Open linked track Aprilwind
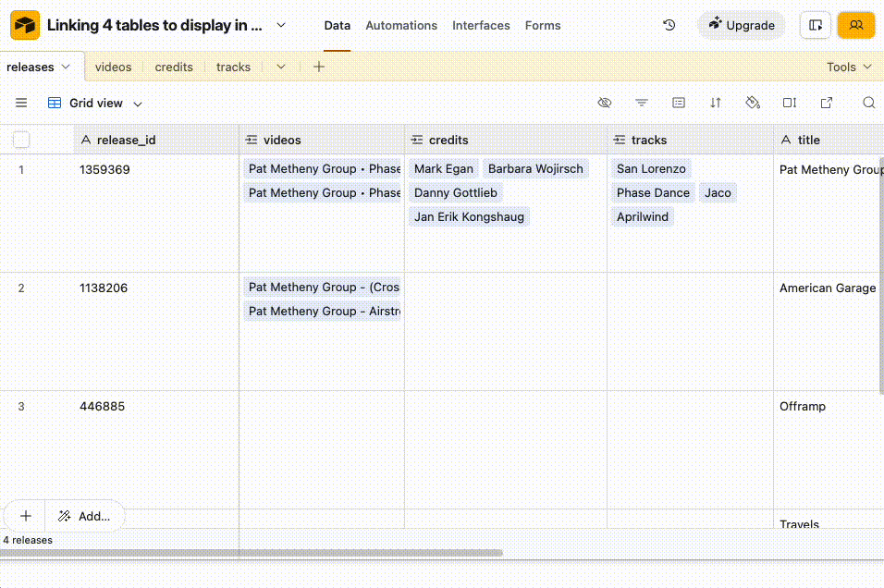 (642, 216)
